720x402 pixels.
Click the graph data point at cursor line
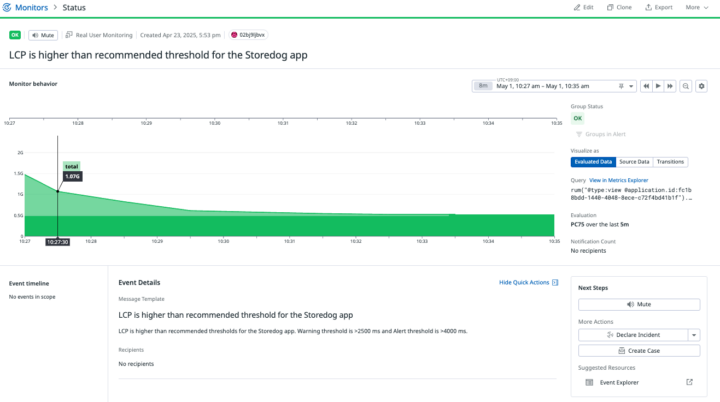click(x=57, y=191)
